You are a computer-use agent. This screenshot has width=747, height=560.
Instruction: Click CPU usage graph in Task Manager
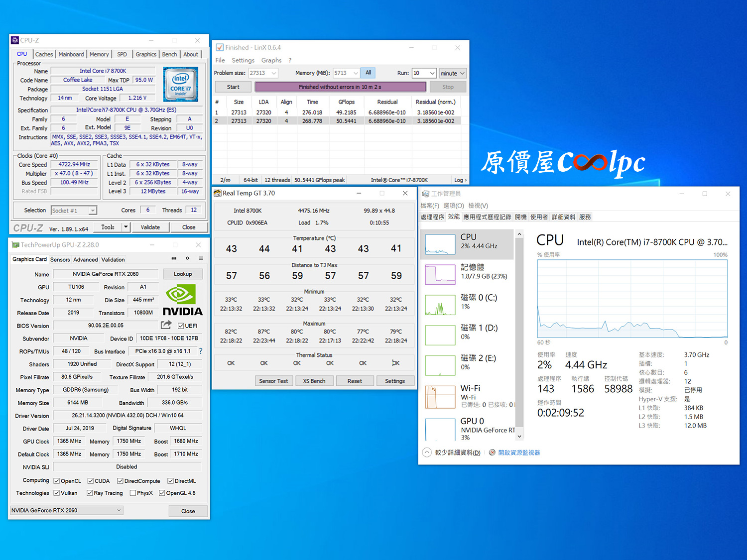click(632, 299)
